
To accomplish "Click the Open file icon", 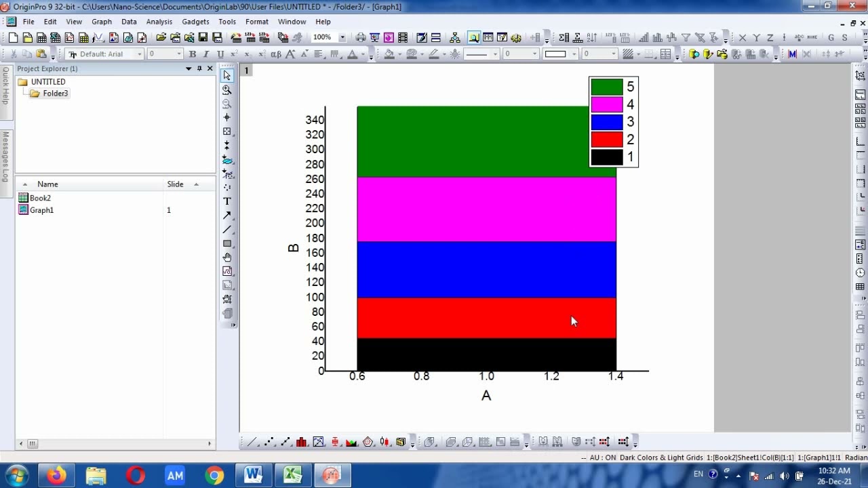I will tap(161, 38).
